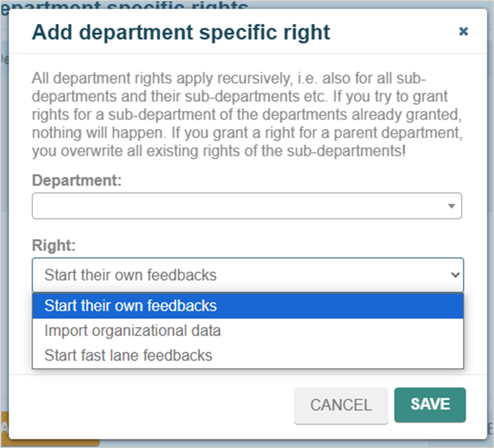Cancel adding the department right
The image size is (494, 448).
click(341, 405)
